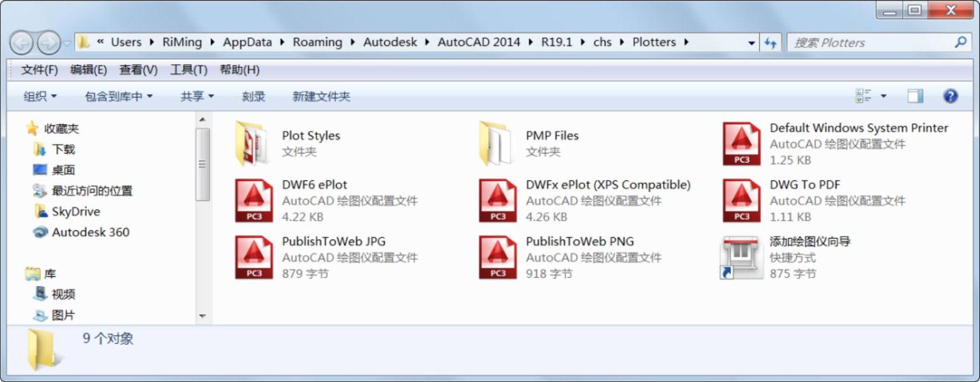The image size is (980, 382).
Task: Select the 收藏夹 tree item label
Action: point(61,128)
